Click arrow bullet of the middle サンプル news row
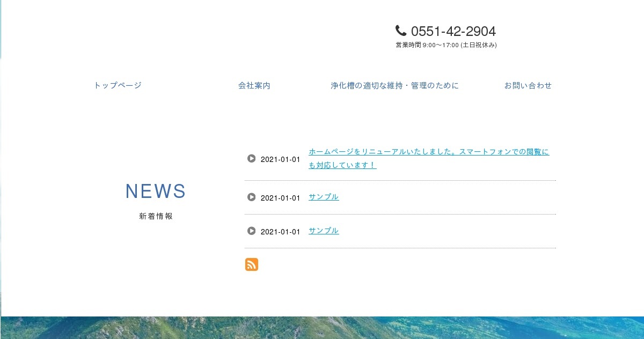The image size is (644, 339). pyautogui.click(x=251, y=197)
